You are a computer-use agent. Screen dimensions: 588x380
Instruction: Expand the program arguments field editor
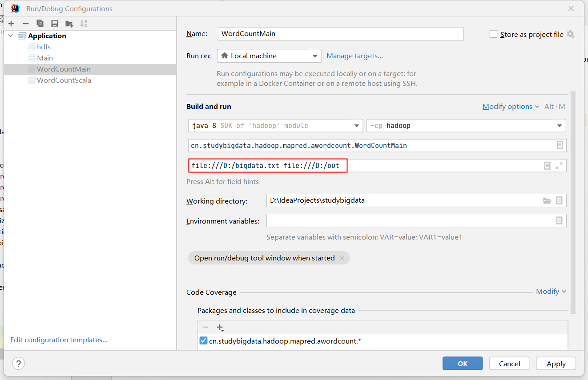pos(559,166)
